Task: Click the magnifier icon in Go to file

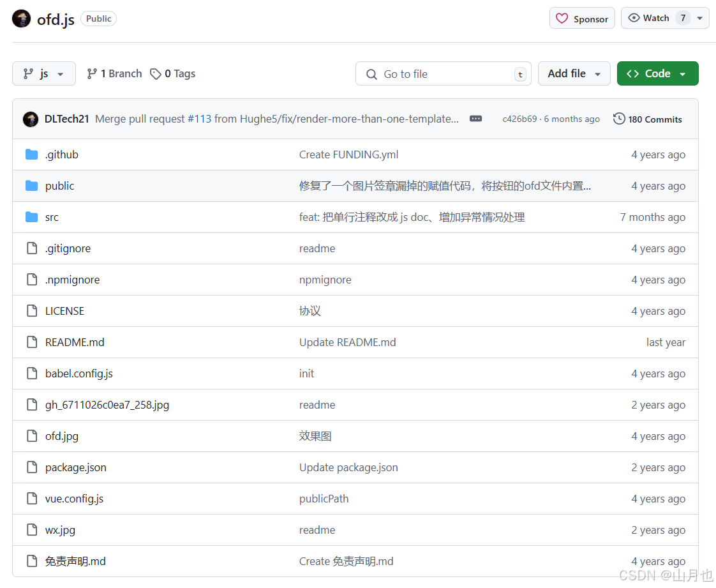Action: tap(371, 74)
